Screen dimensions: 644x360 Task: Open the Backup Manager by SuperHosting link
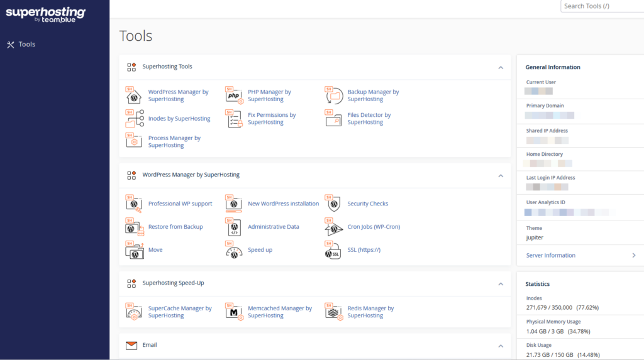coord(373,95)
